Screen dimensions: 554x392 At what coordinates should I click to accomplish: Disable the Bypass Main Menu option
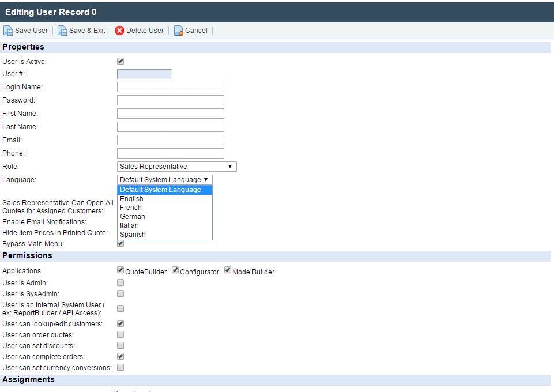tap(120, 243)
